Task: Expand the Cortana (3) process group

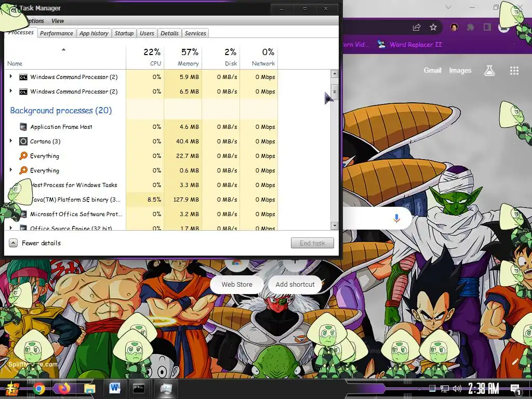Action: click(x=11, y=141)
